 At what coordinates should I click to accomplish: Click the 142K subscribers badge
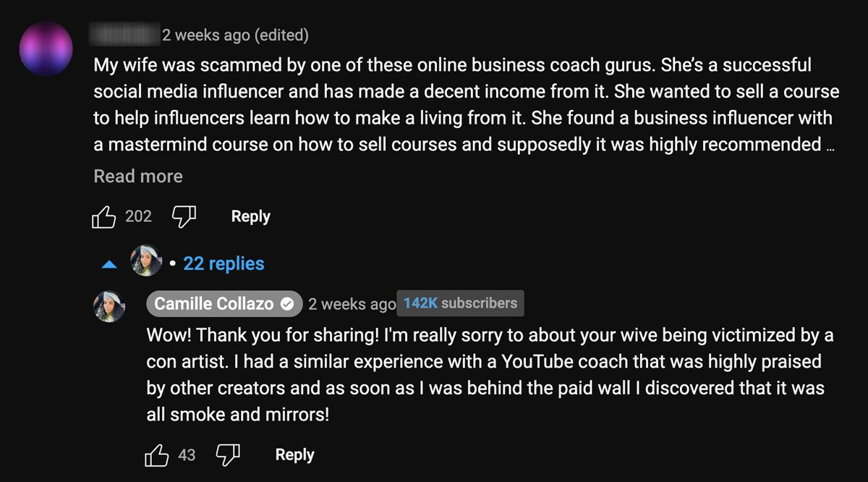460,304
